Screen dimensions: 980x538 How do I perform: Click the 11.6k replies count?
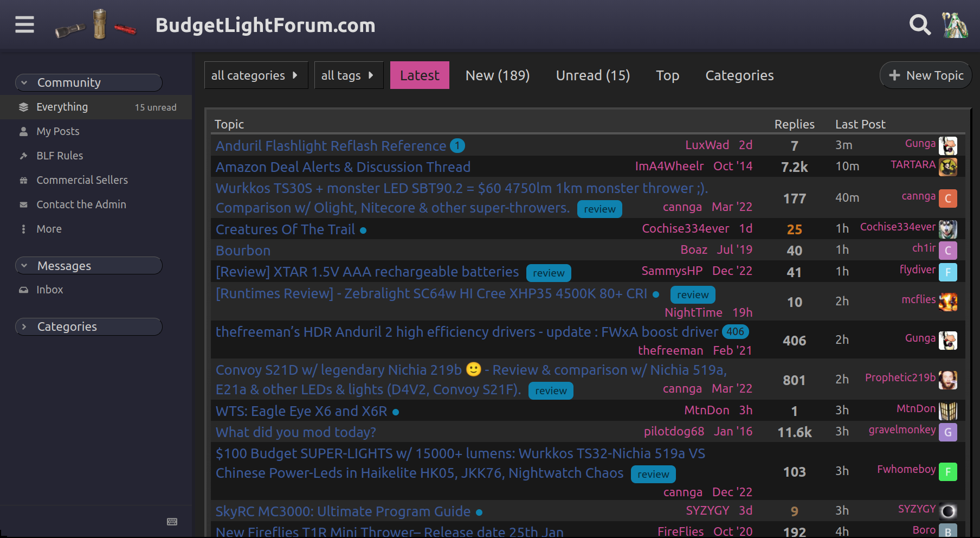pos(794,432)
